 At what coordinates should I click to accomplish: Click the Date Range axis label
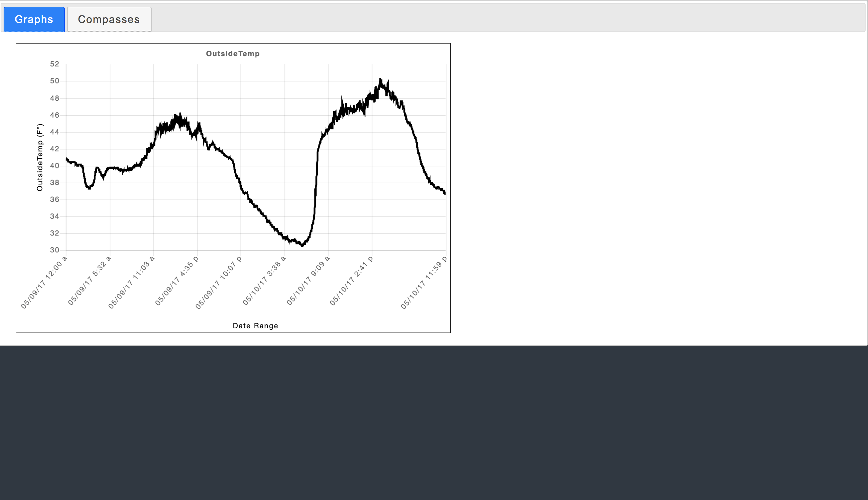point(255,326)
